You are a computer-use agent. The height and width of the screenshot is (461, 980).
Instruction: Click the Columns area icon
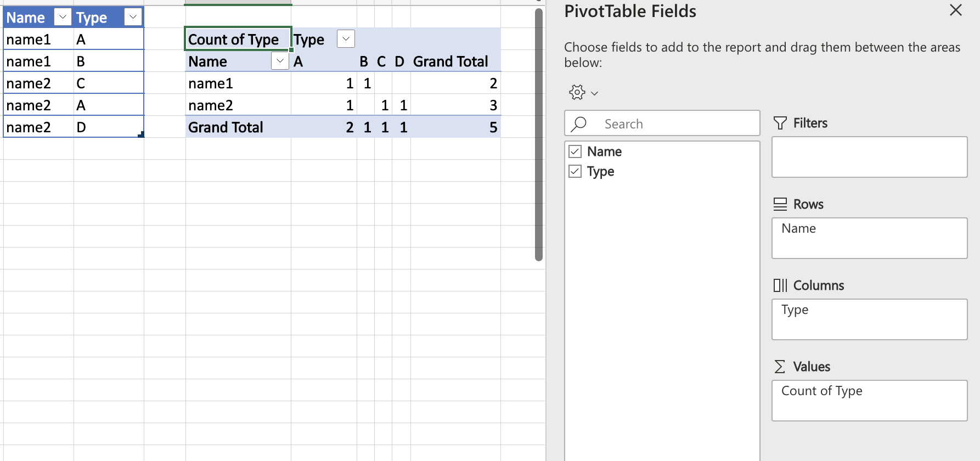pyautogui.click(x=780, y=285)
